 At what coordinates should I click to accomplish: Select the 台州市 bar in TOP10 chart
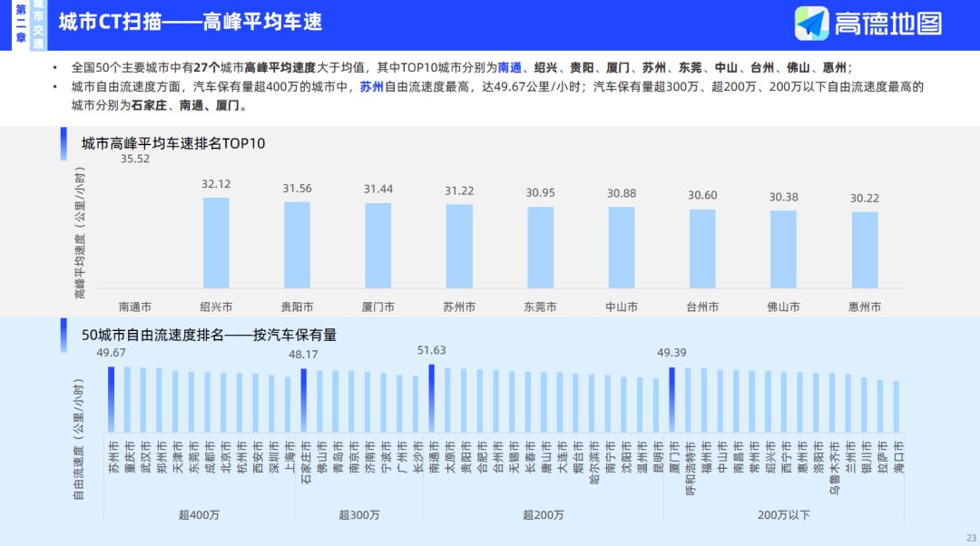tap(702, 249)
